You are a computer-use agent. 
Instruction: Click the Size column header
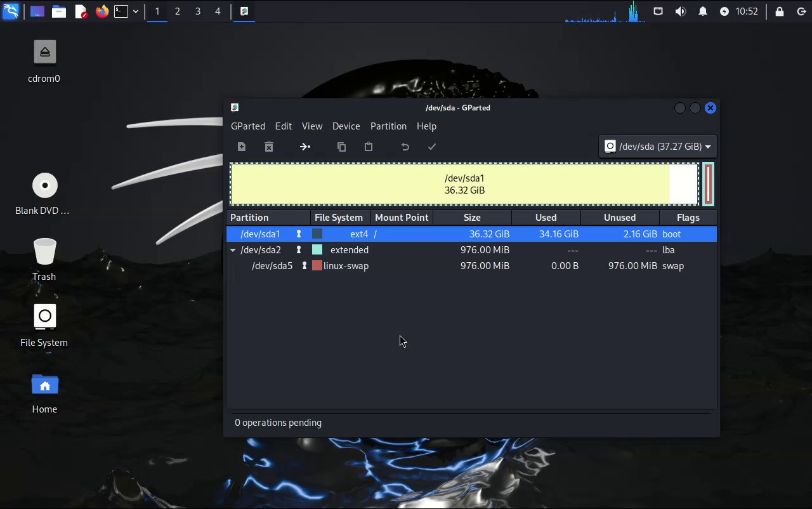472,217
